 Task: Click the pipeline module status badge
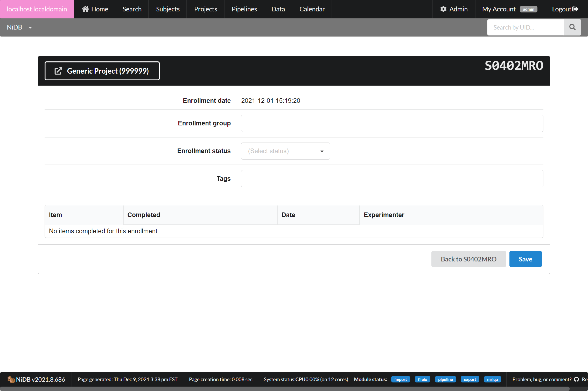[445, 379]
